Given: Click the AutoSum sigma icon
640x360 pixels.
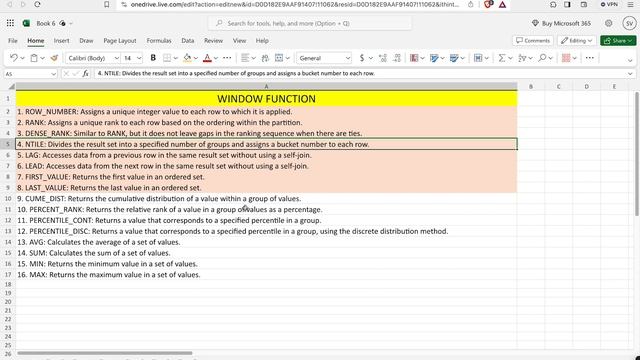Looking at the screenshot, I should click(x=502, y=58).
